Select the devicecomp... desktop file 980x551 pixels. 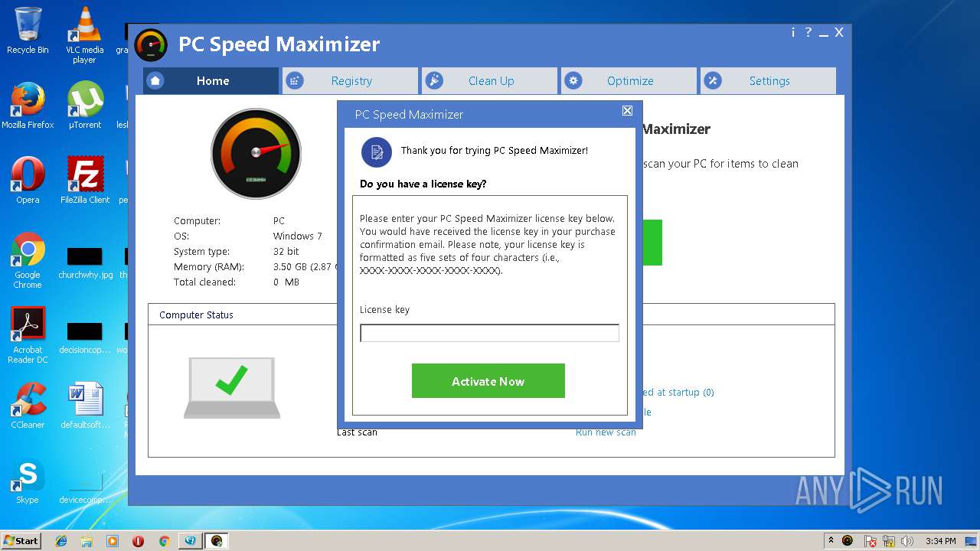tap(84, 488)
